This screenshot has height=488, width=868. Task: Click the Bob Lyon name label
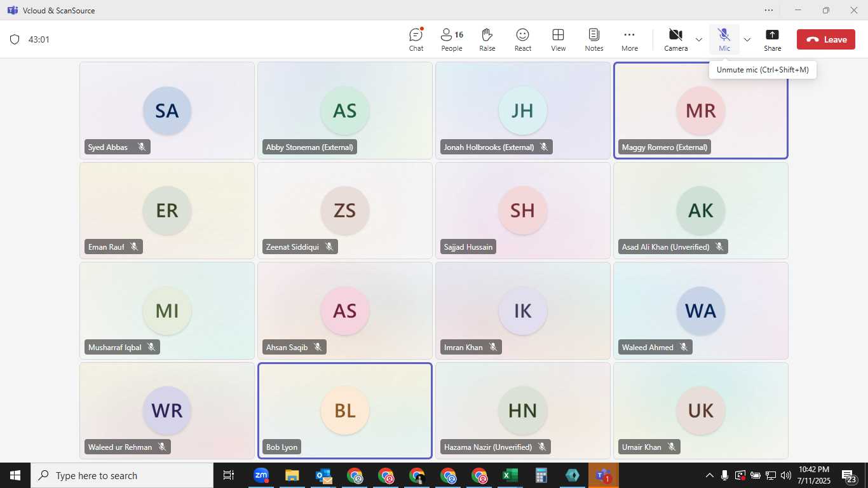[281, 447]
